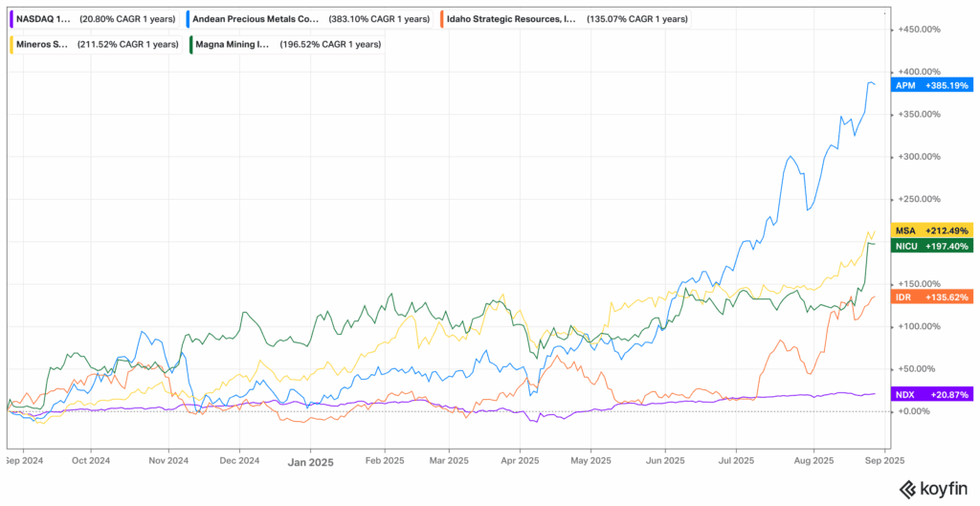
Task: Click the bold Jan 2025 date label
Action: coord(311,463)
